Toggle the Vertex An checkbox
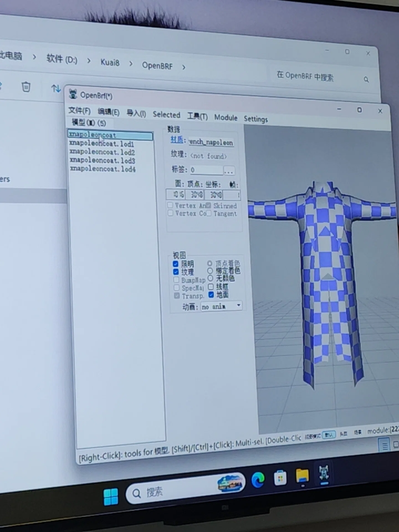This screenshot has width=399, height=532. pos(170,205)
